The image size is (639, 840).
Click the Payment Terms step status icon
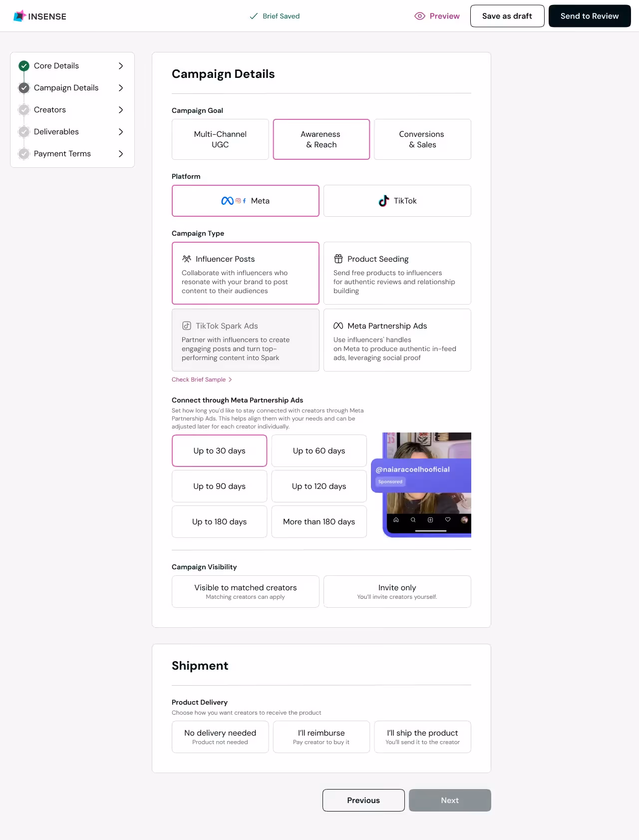pos(24,154)
